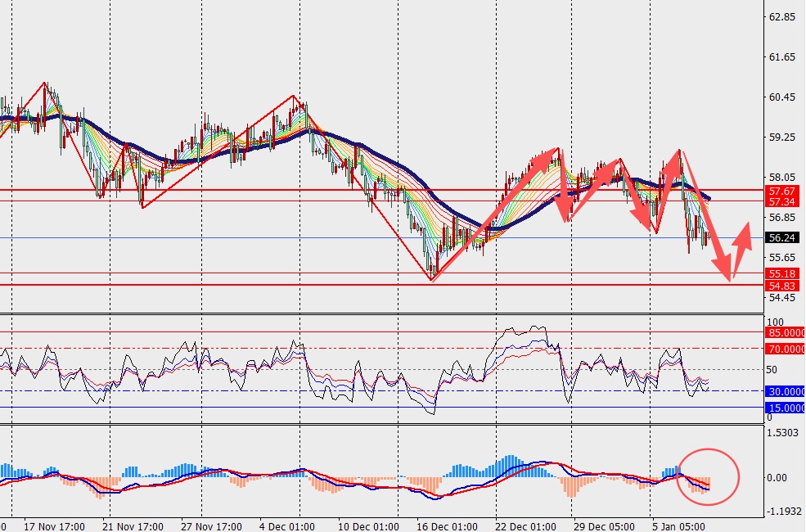
Task: Click the 15.0000 oversold level label
Action: coord(785,408)
